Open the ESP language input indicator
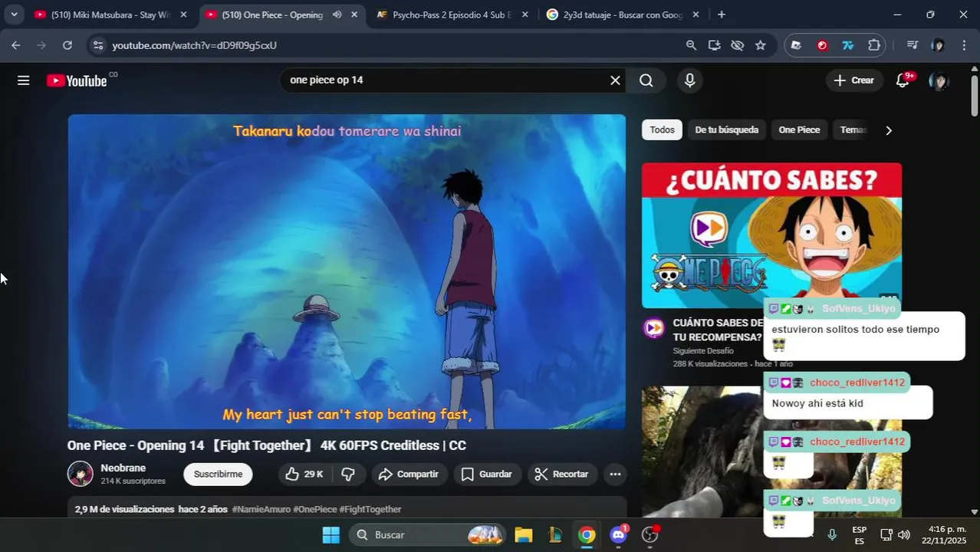 point(859,535)
